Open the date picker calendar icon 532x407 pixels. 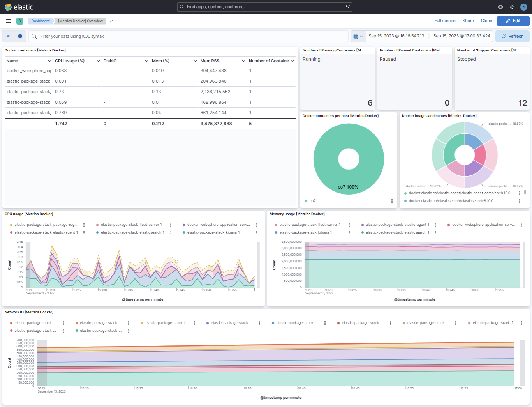(356, 36)
